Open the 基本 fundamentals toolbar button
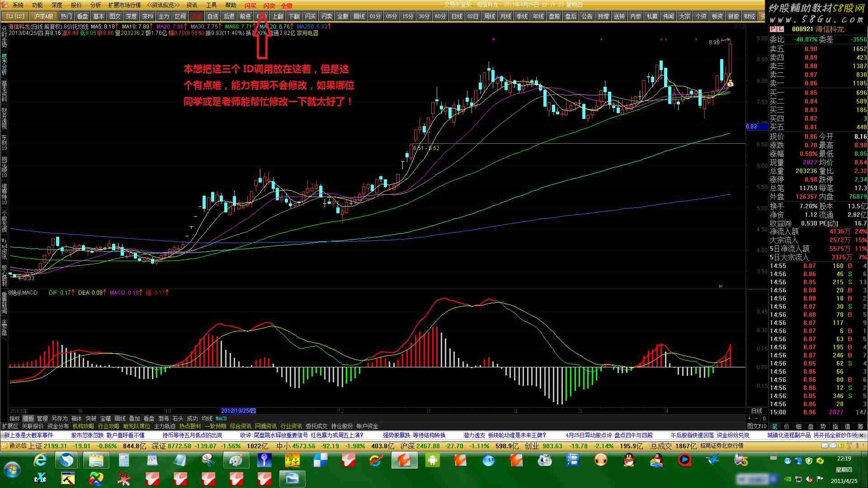Screen dimensions: 868x488 99,16
